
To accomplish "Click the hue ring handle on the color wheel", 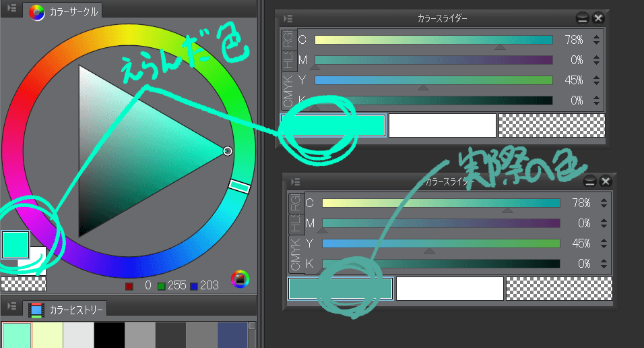I will point(239,186).
